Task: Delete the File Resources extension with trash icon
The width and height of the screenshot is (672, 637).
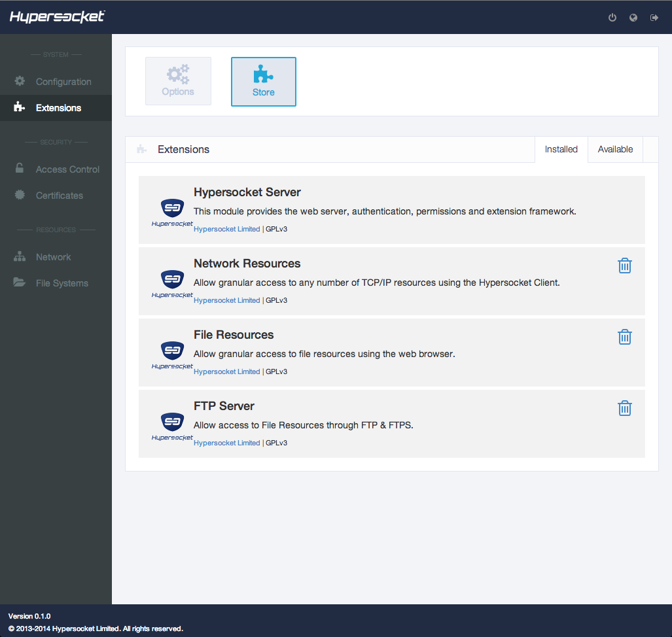Action: click(x=624, y=337)
